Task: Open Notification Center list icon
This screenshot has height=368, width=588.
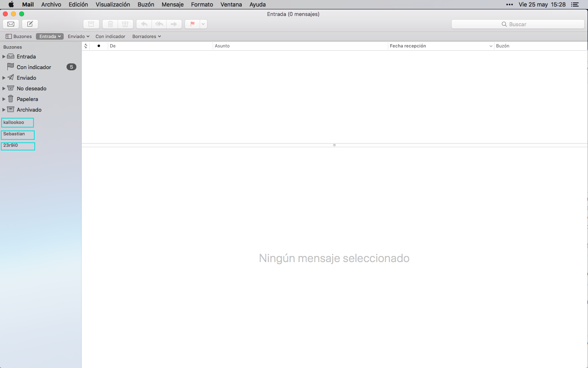Action: [575, 4]
